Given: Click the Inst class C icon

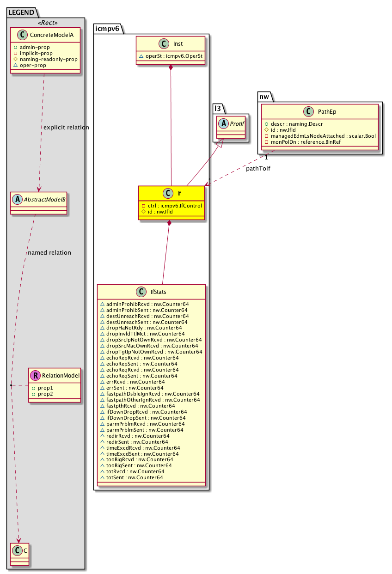Looking at the screenshot, I should [x=162, y=44].
